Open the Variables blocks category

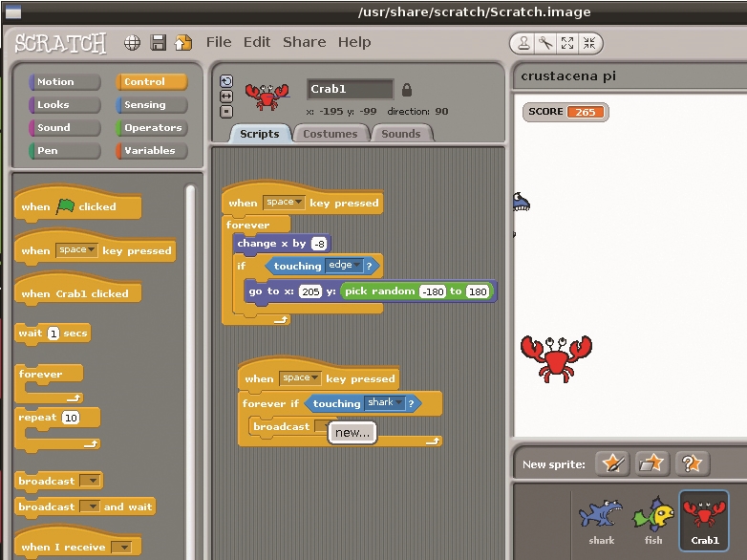coord(152,150)
